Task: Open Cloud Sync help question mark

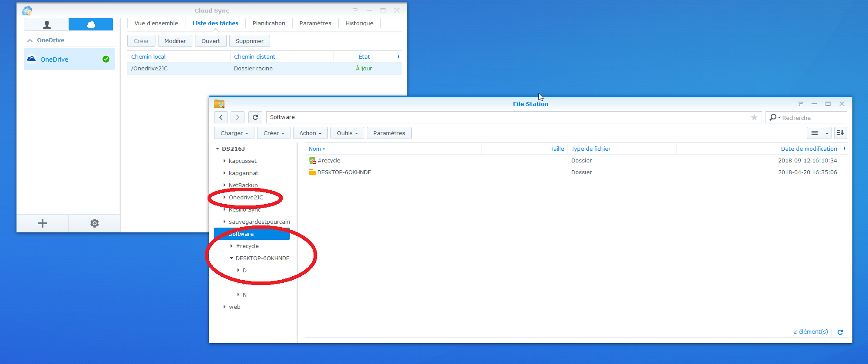Action: pos(355,10)
